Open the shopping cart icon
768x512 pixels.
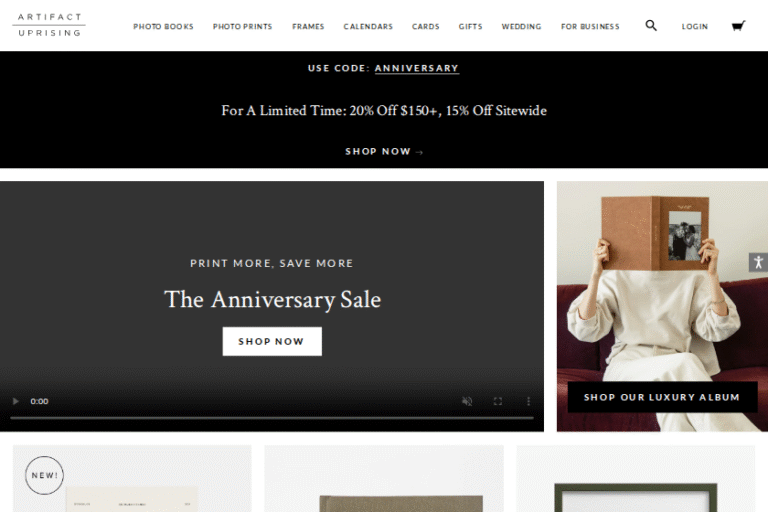point(738,25)
